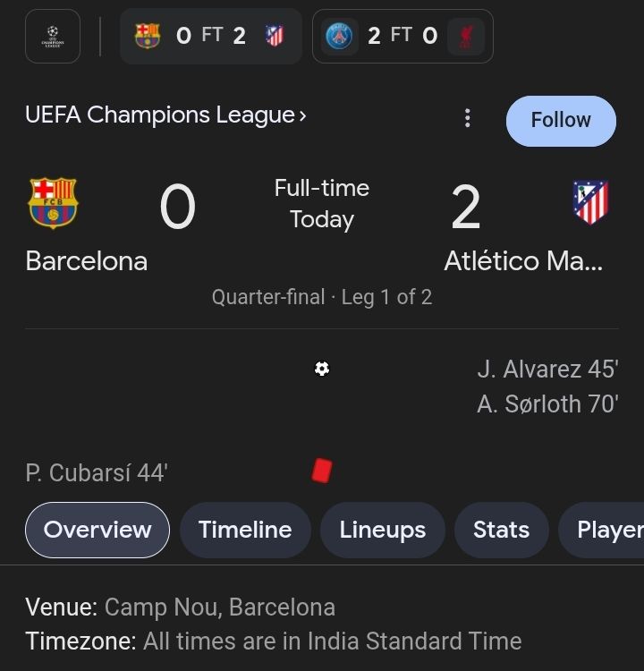Click the PSG crest in score chip
The width and height of the screenshot is (644, 671).
pos(339,36)
